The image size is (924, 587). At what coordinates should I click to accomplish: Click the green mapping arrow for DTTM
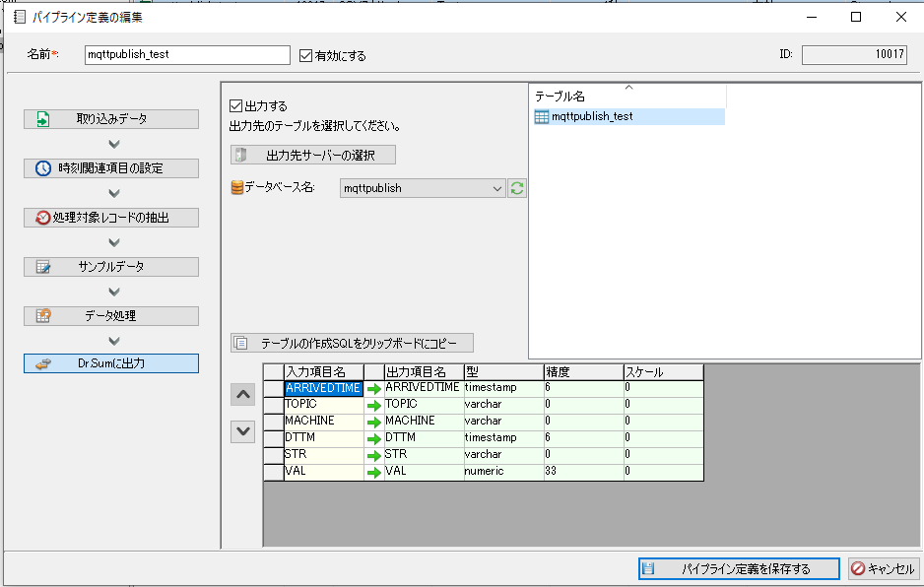[x=374, y=439]
